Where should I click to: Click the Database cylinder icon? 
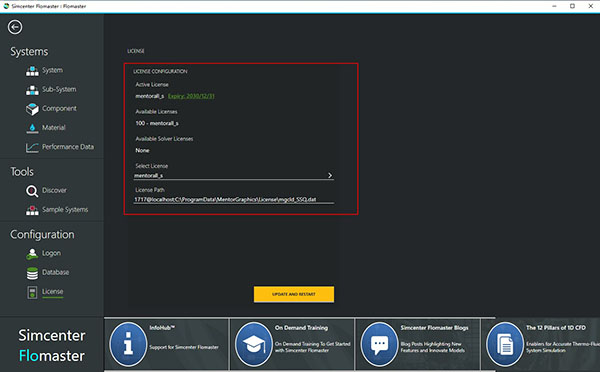point(32,273)
